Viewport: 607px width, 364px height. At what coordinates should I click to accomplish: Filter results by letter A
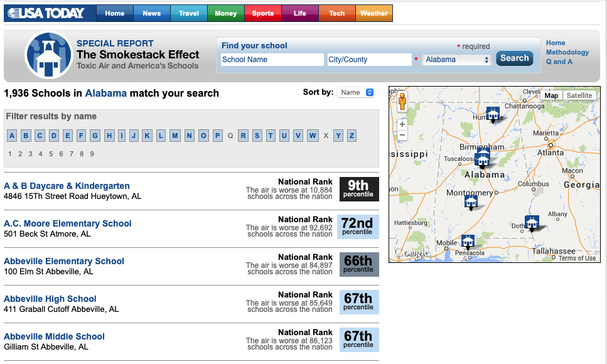pyautogui.click(x=12, y=136)
